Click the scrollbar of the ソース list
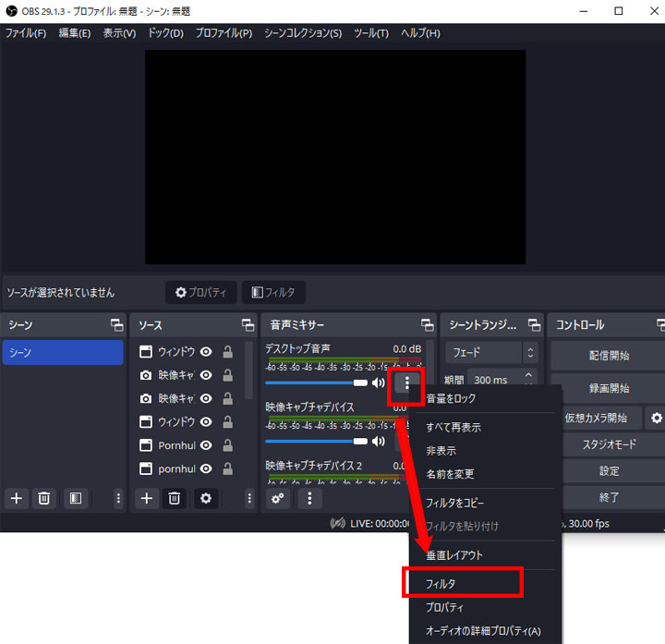The width and height of the screenshot is (665, 644). (249, 371)
